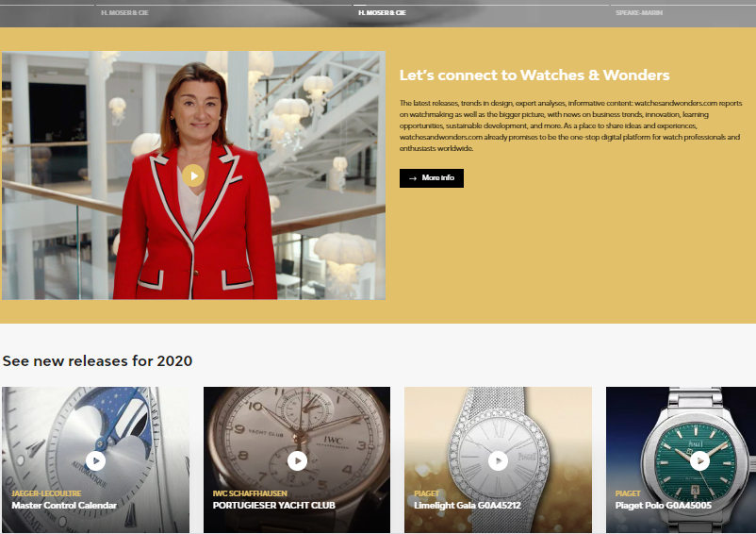Viewport: 756px width, 534px height.
Task: Select the active H. Moser & Cie slide tab
Action: click(x=382, y=13)
